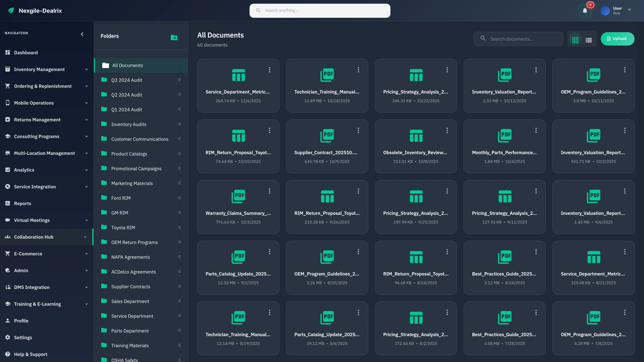
Task: Expand the Inventory Management section
Action: [x=87, y=69]
